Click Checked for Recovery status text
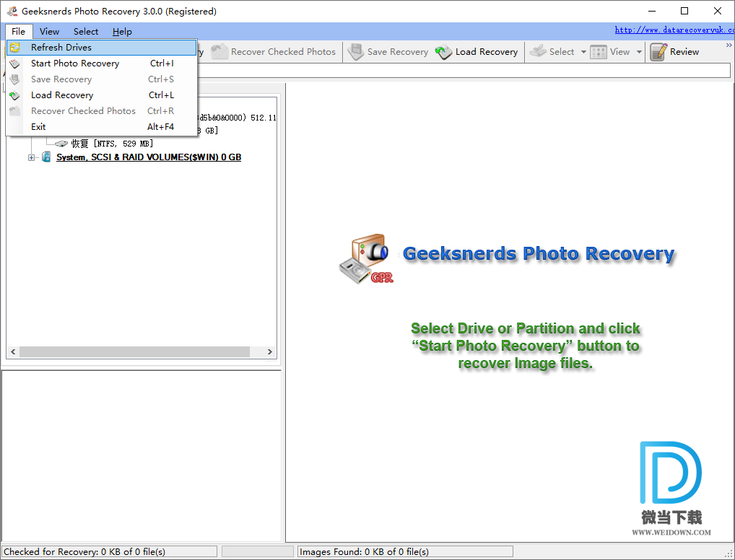The height and width of the screenshot is (560, 735). coord(84,551)
